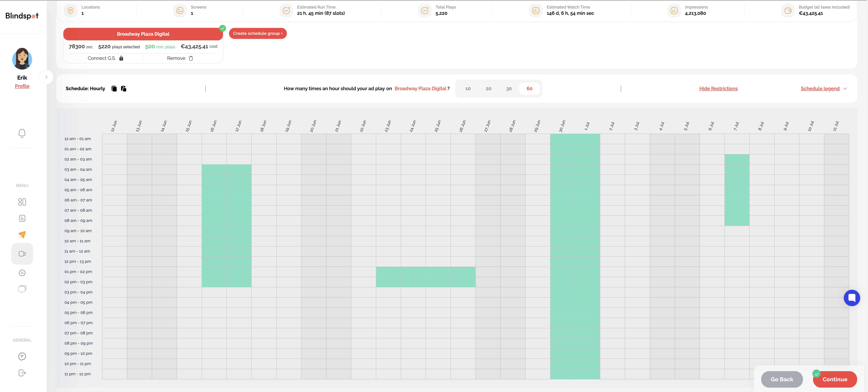Click the copy schedule icon
868x392 pixels.
tap(114, 89)
